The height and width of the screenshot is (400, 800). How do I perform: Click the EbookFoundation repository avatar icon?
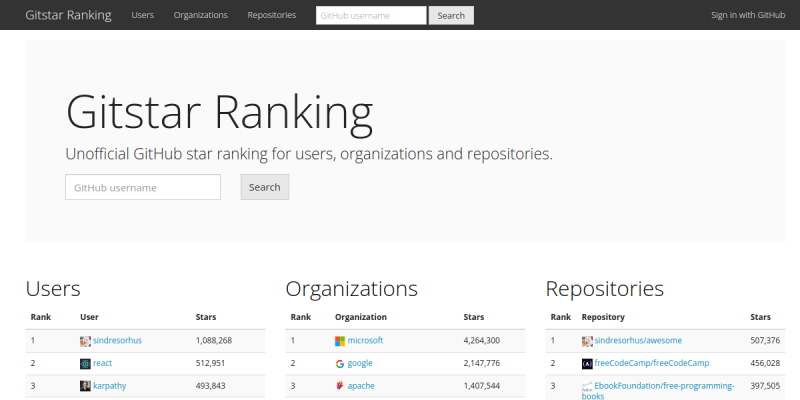point(587,386)
